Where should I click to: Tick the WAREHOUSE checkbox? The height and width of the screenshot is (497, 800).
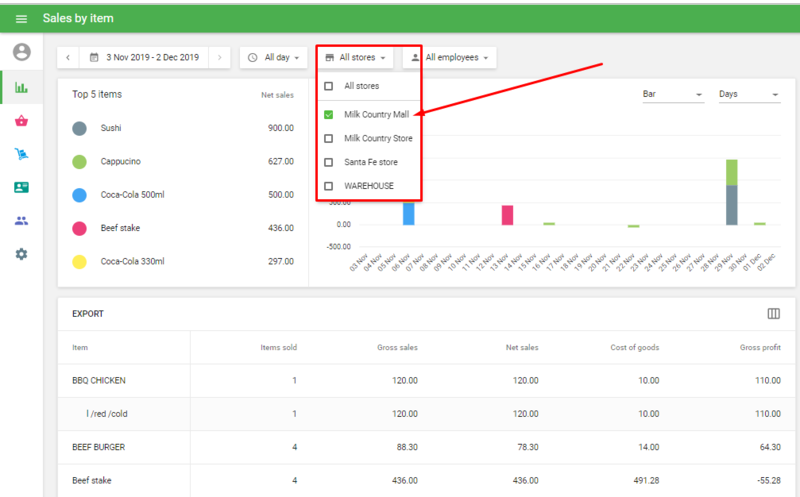coord(329,186)
